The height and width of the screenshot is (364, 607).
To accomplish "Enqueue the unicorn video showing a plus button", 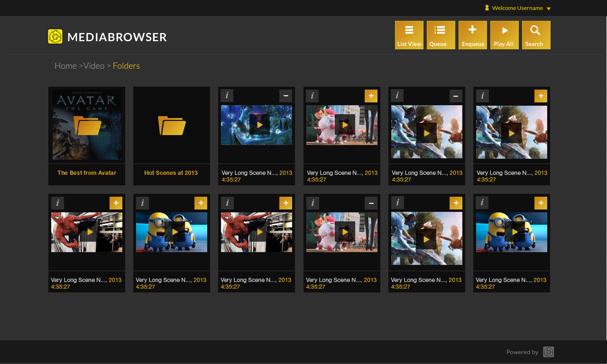I will pyautogui.click(x=371, y=96).
